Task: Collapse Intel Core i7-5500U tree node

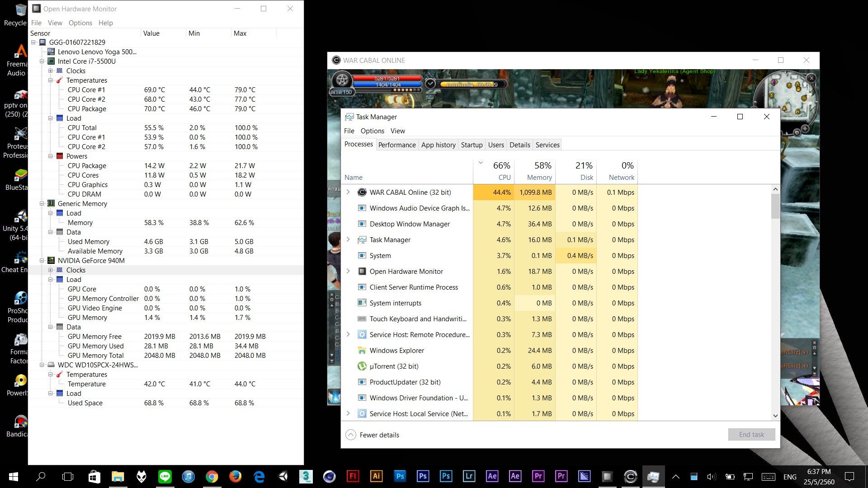Action: tap(42, 61)
